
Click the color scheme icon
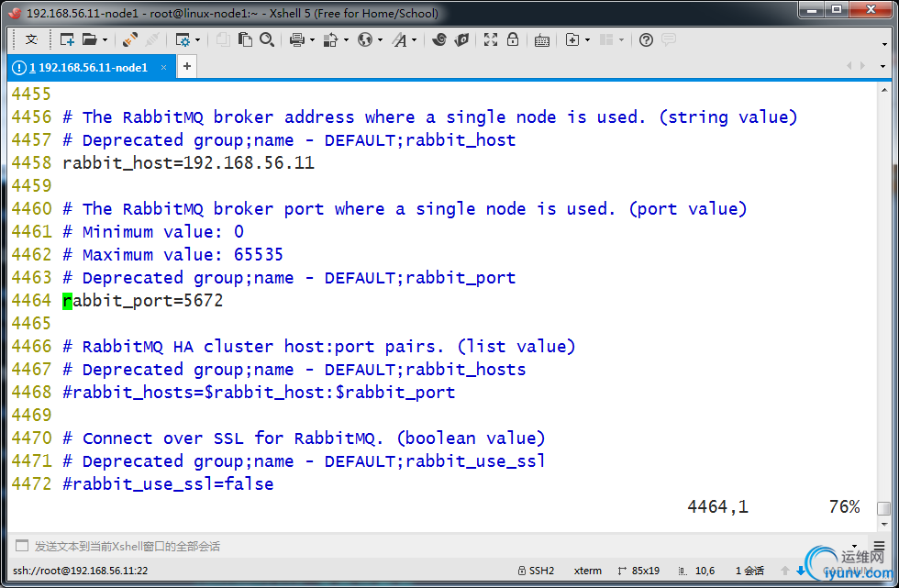pos(331,39)
